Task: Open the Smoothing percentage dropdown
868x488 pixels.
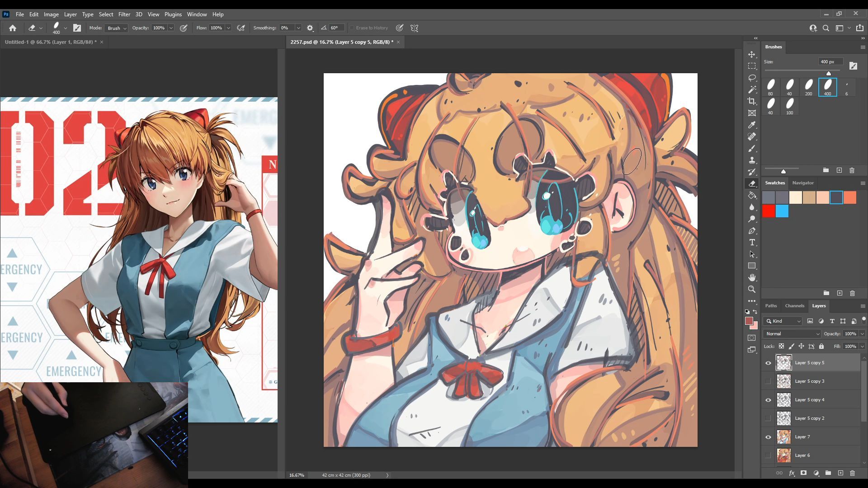Action: (298, 28)
